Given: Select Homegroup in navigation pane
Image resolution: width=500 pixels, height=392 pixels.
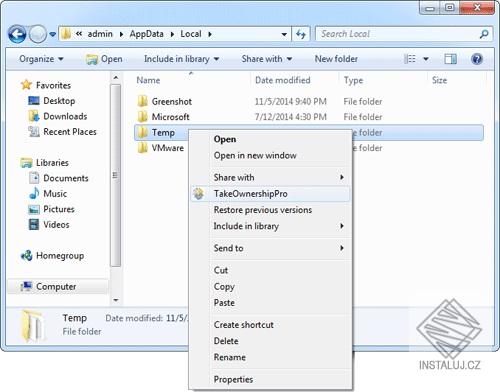Looking at the screenshot, I should click(x=52, y=256).
